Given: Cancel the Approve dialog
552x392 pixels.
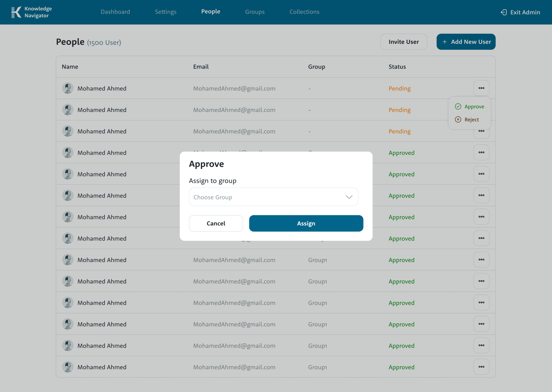Looking at the screenshot, I should click(216, 223).
